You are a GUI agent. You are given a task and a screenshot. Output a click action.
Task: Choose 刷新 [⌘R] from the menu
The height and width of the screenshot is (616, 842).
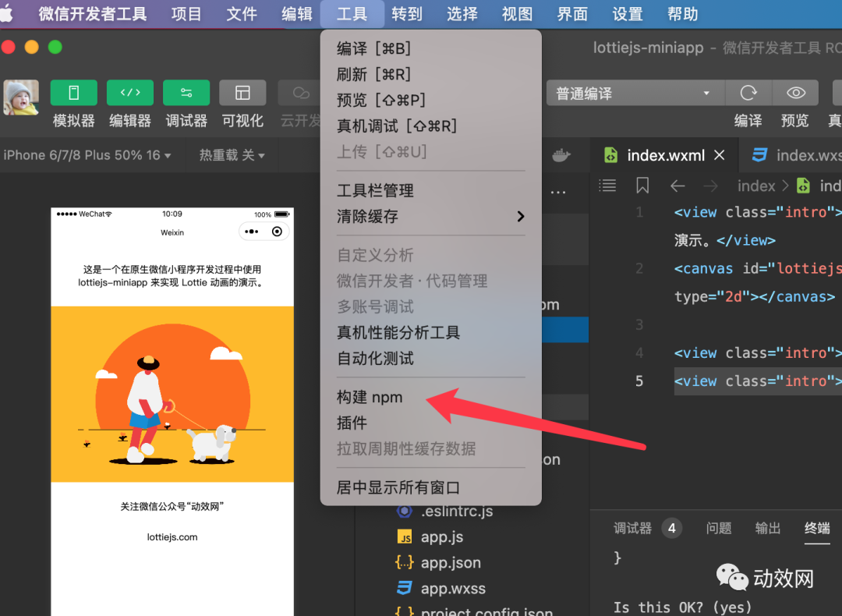coord(430,74)
